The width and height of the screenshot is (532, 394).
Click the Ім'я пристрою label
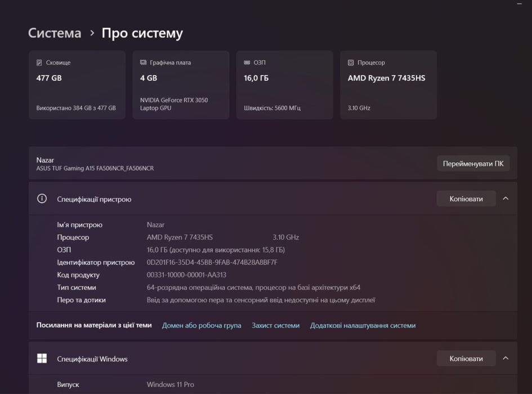[79, 225]
